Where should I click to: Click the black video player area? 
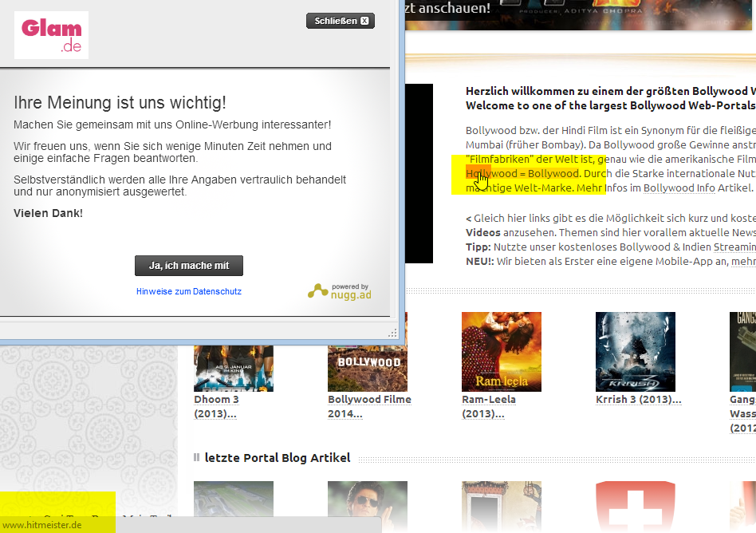(x=419, y=174)
